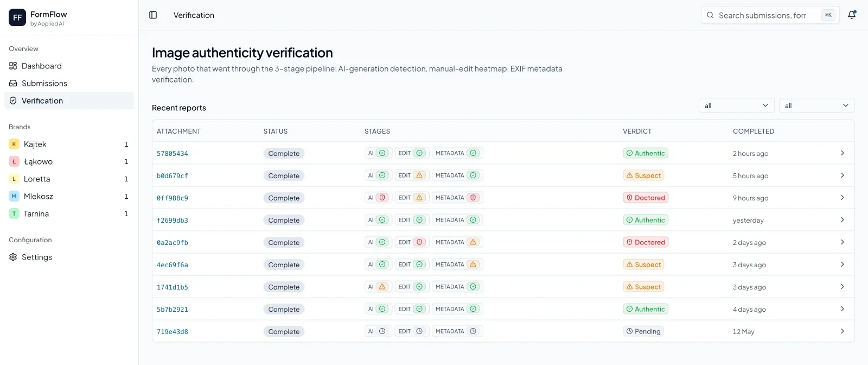Click METADATA warning icon for 4ec69f6a
Image resolution: width=868 pixels, height=365 pixels.
pyautogui.click(x=473, y=265)
